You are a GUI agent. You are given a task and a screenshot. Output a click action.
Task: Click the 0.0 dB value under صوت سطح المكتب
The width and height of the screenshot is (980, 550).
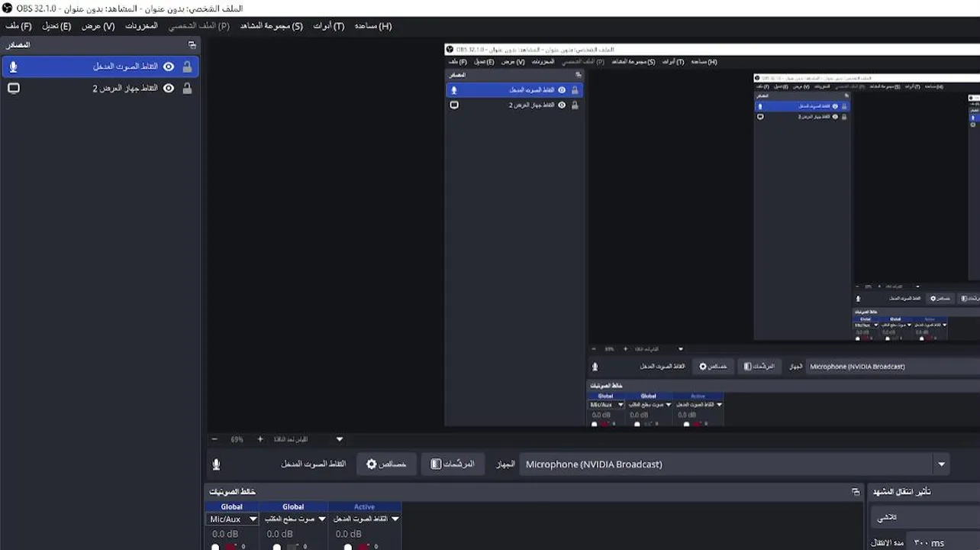click(280, 534)
